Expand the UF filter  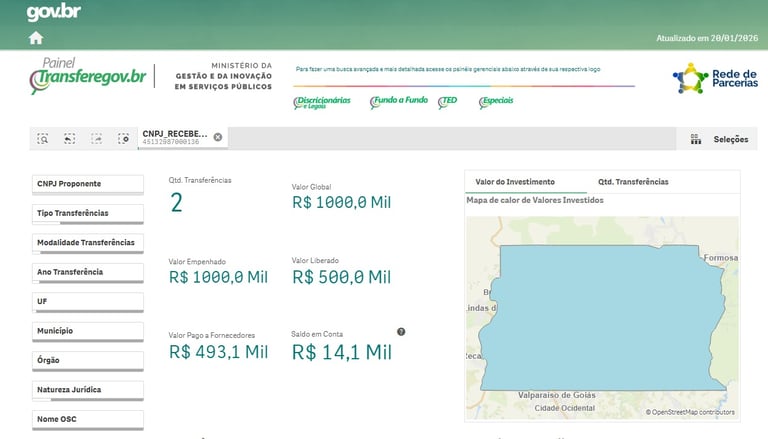88,302
